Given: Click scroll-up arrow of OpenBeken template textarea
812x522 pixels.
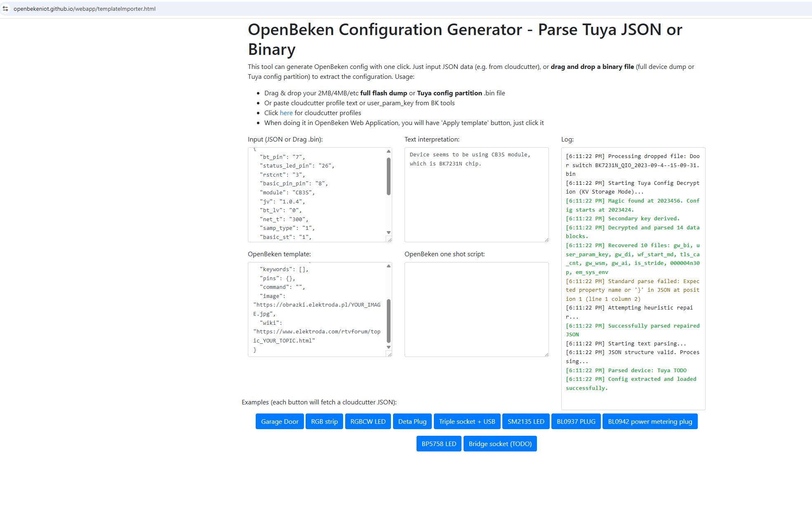Looking at the screenshot, I should click(x=388, y=266).
